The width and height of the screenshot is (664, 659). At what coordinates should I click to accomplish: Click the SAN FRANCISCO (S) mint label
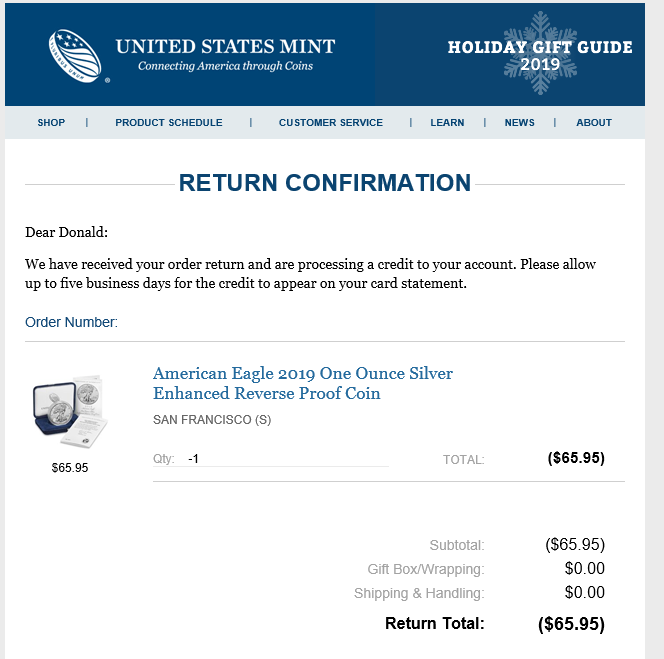[212, 420]
